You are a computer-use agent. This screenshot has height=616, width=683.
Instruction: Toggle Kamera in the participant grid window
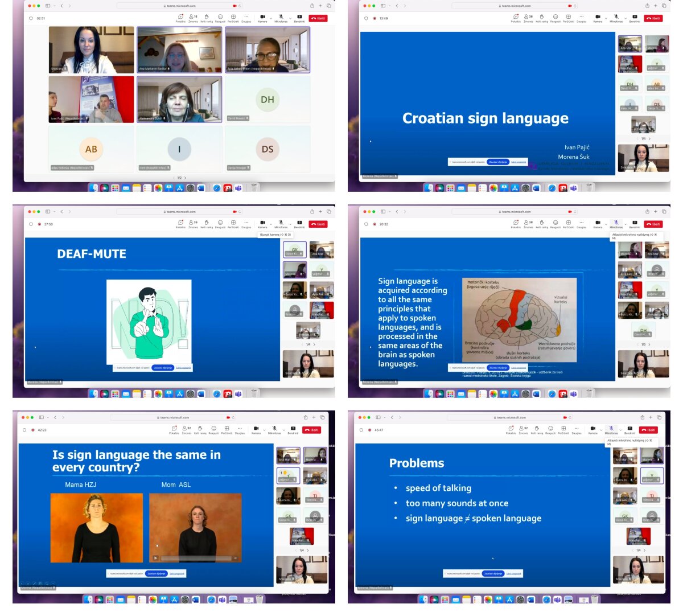(262, 18)
